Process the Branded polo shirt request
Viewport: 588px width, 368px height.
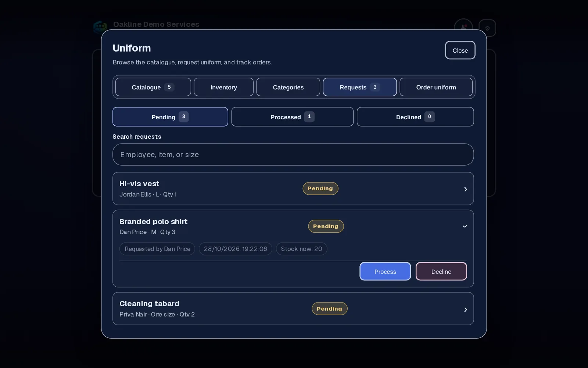click(385, 272)
